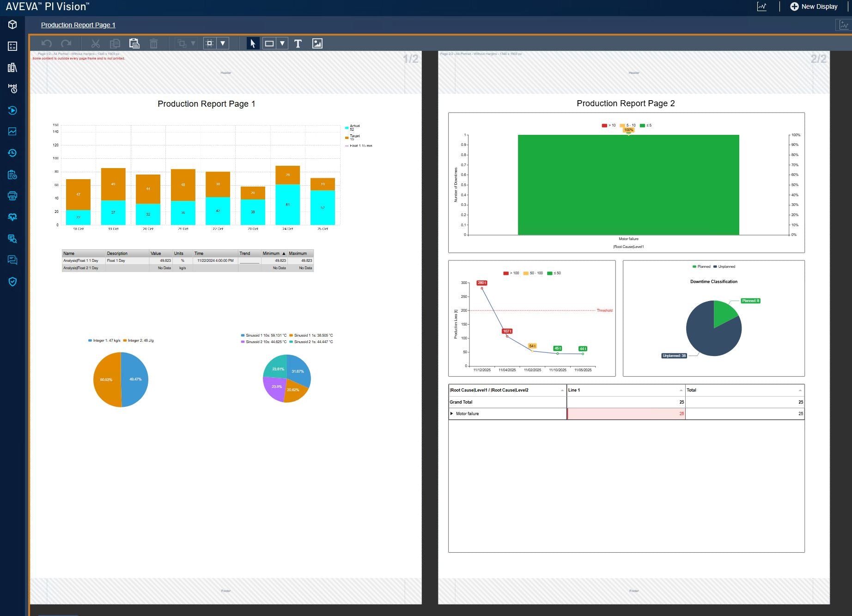Click the shield checkmark sidebar icon

click(x=12, y=282)
